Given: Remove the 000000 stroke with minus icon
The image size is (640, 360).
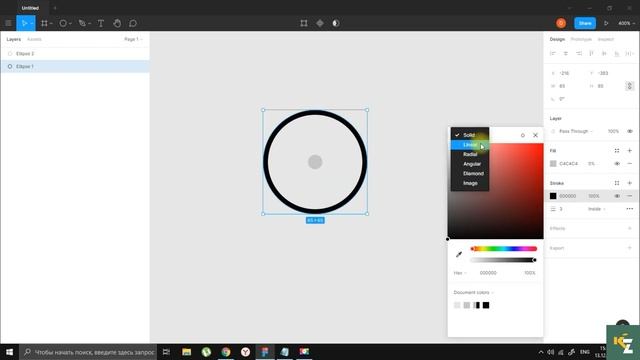Looking at the screenshot, I should point(629,196).
